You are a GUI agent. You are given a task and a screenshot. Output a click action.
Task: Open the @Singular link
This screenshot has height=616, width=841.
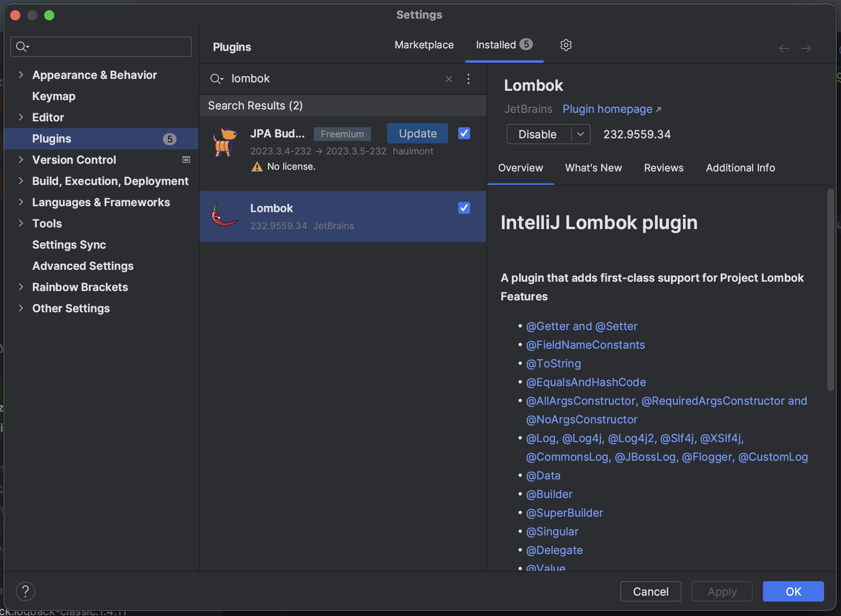(x=552, y=532)
